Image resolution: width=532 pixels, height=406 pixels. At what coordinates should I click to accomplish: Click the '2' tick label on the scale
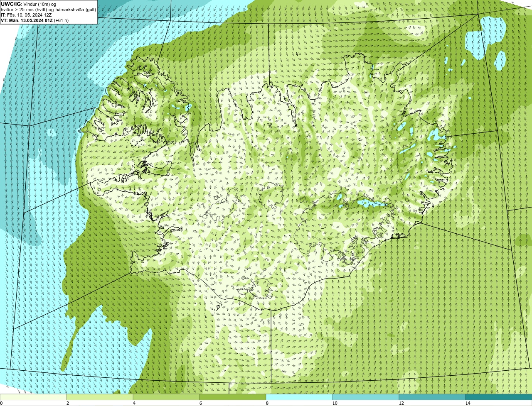[x=68, y=403]
